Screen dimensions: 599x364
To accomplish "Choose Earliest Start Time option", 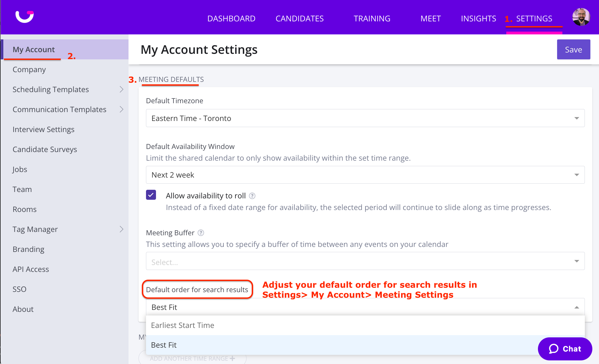I will tap(183, 325).
